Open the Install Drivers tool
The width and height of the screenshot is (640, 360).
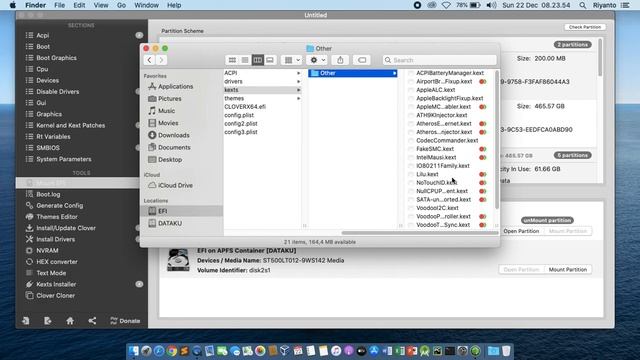point(56,239)
